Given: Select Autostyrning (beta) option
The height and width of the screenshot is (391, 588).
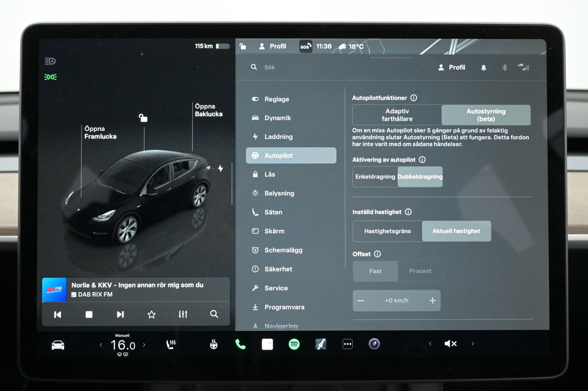Looking at the screenshot, I should [x=486, y=115].
